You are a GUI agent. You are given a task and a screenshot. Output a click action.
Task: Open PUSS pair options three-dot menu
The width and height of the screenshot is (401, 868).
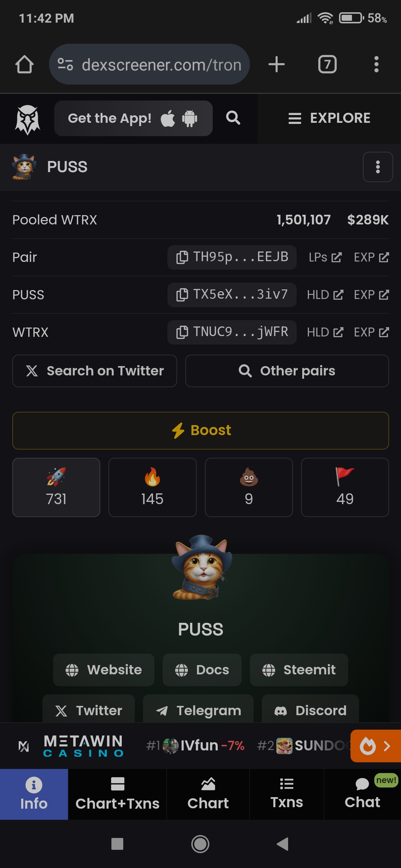tap(378, 167)
